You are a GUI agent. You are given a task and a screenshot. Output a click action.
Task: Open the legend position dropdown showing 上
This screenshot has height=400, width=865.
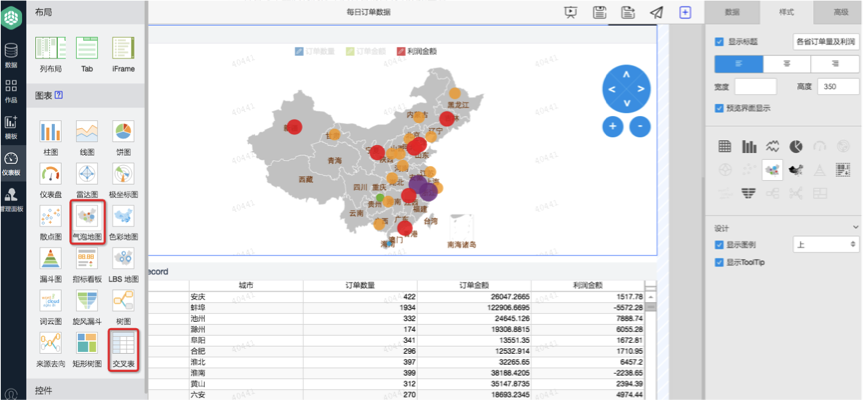[x=826, y=244]
